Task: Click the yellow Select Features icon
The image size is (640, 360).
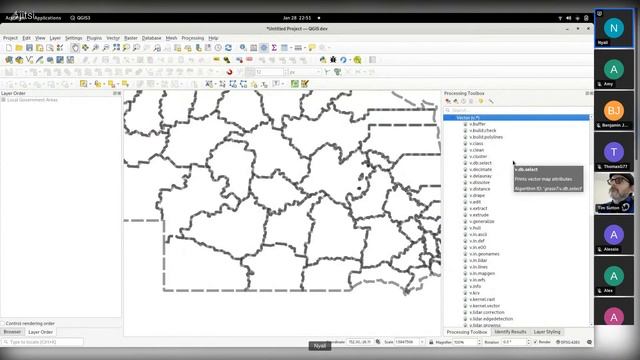Action: pos(83,84)
